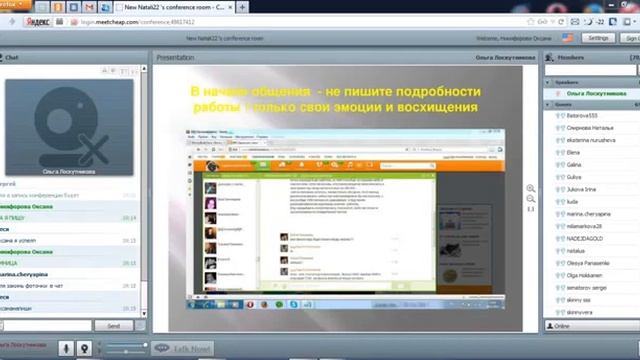Adjust the lower microphone level slider
Image resolution: width=640 pixels, height=360 pixels.
pos(127,351)
